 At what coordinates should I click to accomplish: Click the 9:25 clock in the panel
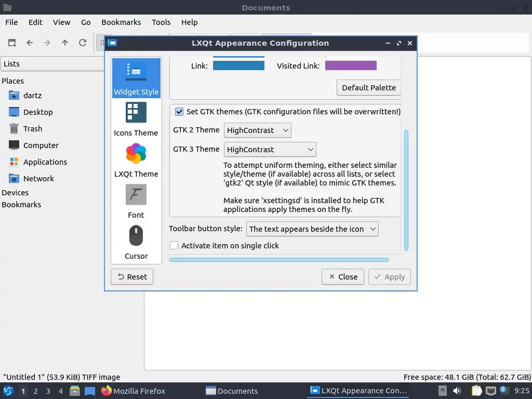click(x=522, y=391)
